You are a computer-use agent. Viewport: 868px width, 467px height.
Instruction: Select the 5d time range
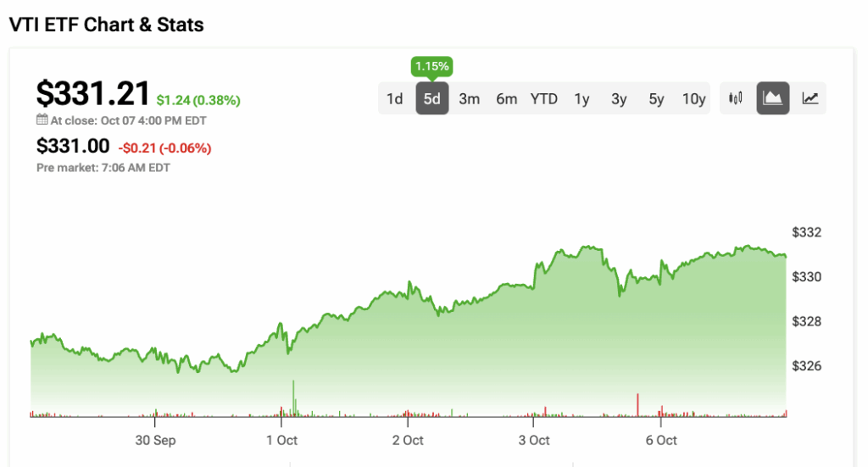(432, 99)
